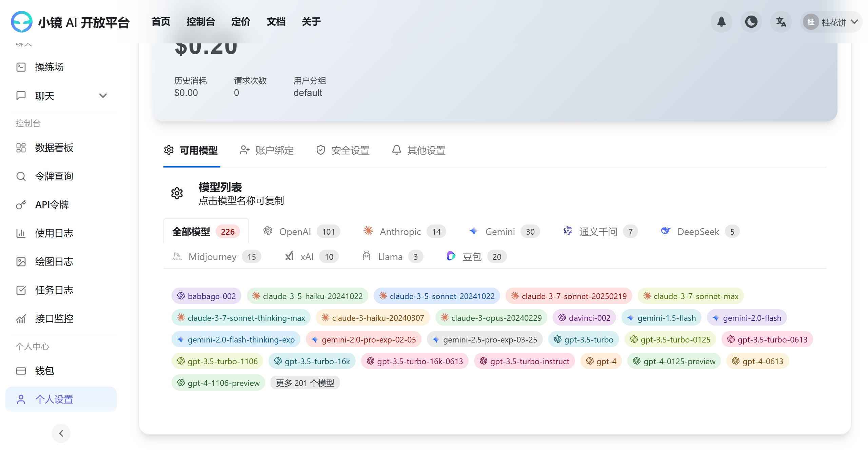This screenshot has height=451, width=868.
Task: Open 控制台 in top navigation
Action: point(201,22)
